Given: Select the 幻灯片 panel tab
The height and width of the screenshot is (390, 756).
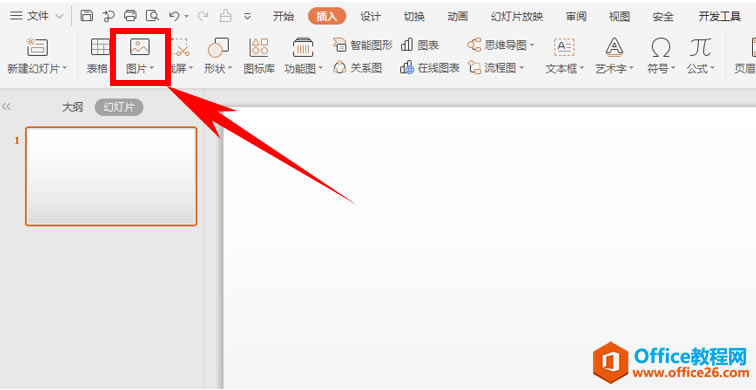Looking at the screenshot, I should pyautogui.click(x=119, y=107).
